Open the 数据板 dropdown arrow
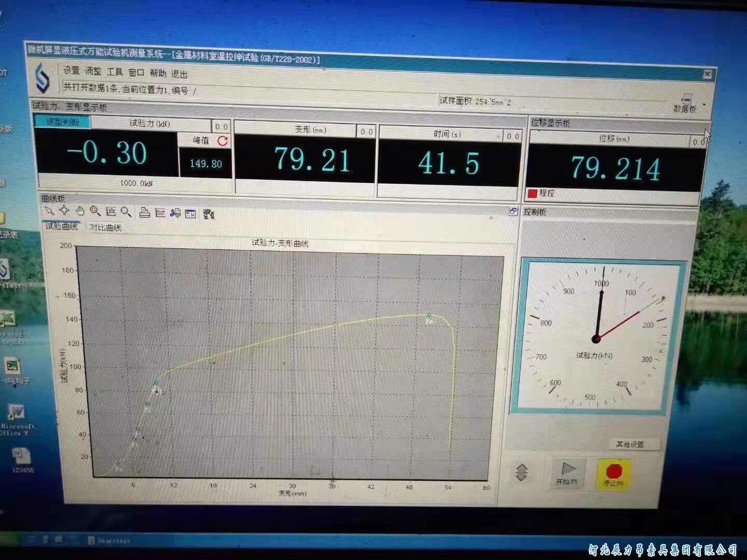The width and height of the screenshot is (747, 560). [x=704, y=104]
